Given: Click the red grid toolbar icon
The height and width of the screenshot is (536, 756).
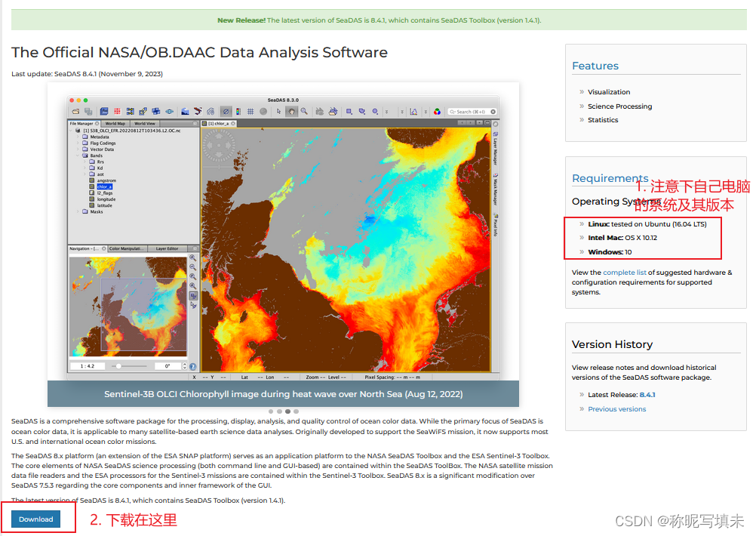Looking at the screenshot, I should [x=117, y=112].
